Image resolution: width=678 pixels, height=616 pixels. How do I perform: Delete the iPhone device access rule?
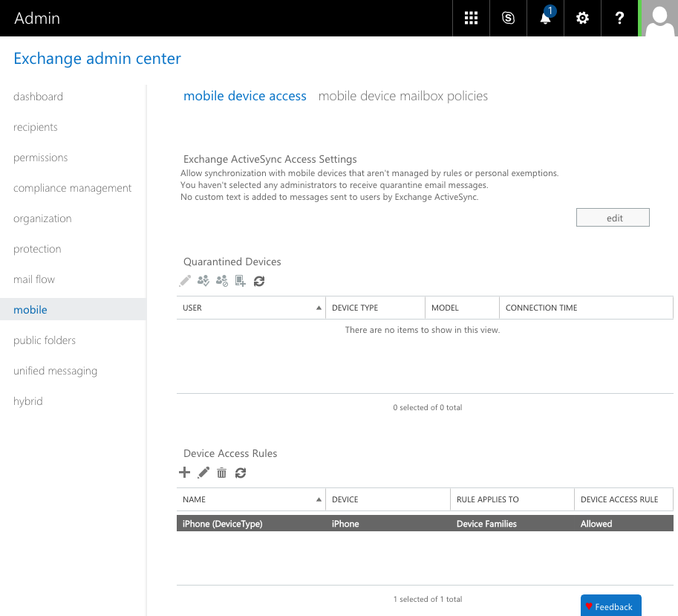point(221,473)
